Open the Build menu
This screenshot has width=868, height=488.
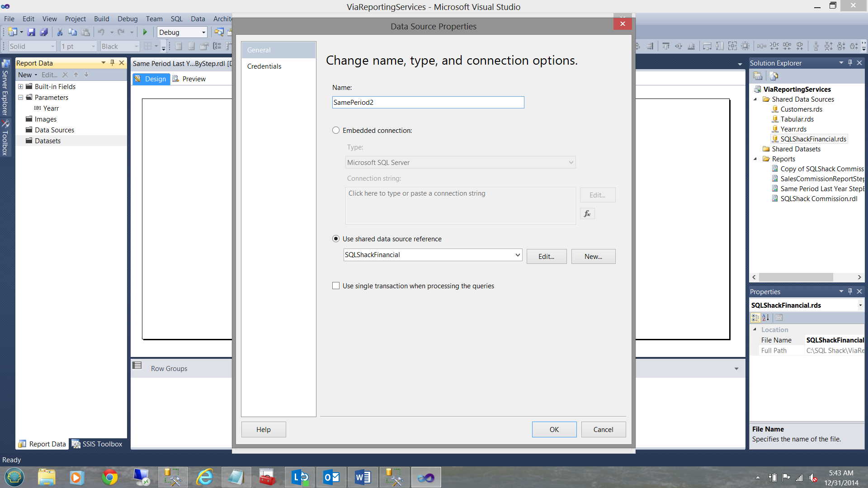[x=101, y=19]
